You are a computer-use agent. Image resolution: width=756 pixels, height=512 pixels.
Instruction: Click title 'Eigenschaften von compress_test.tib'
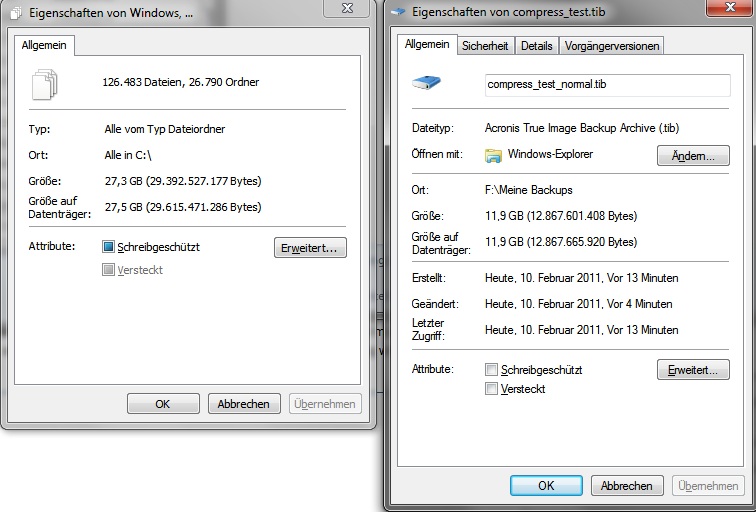coord(509,12)
